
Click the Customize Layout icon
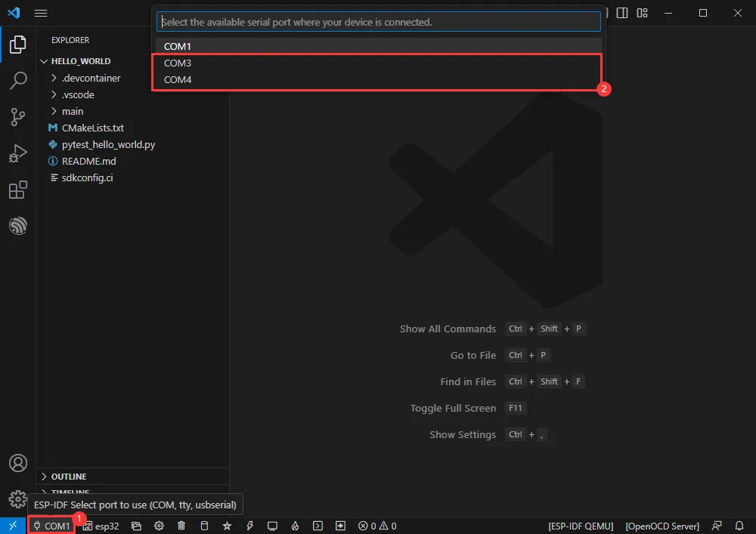643,13
